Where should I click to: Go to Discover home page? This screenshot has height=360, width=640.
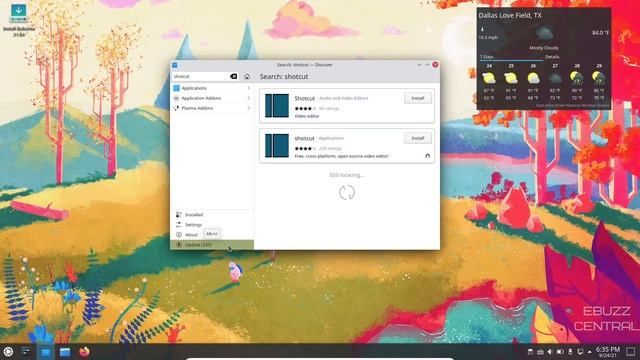[247, 76]
